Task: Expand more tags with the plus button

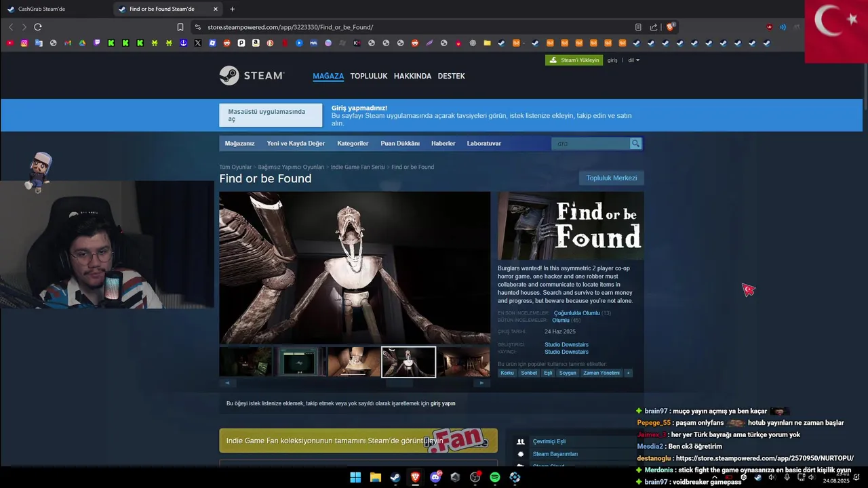Action: pyautogui.click(x=628, y=373)
